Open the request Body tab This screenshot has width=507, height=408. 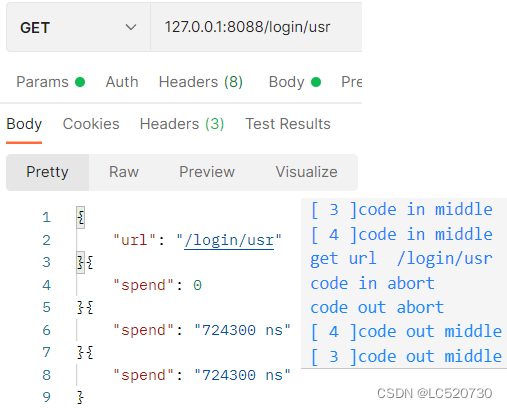[286, 82]
